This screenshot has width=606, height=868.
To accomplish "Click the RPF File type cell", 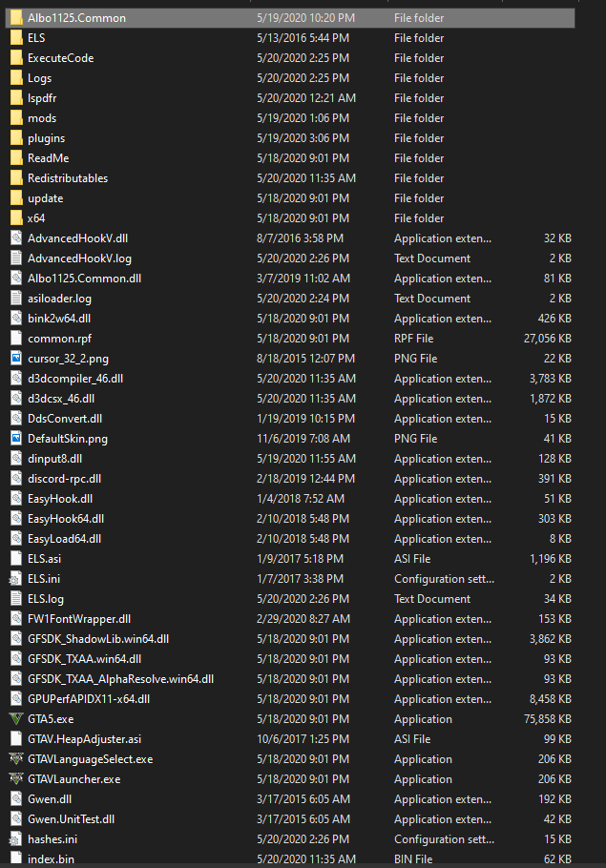I will tap(414, 339).
